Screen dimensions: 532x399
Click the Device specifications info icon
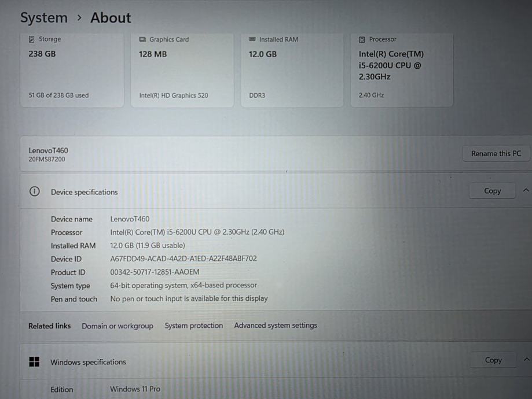(x=34, y=191)
